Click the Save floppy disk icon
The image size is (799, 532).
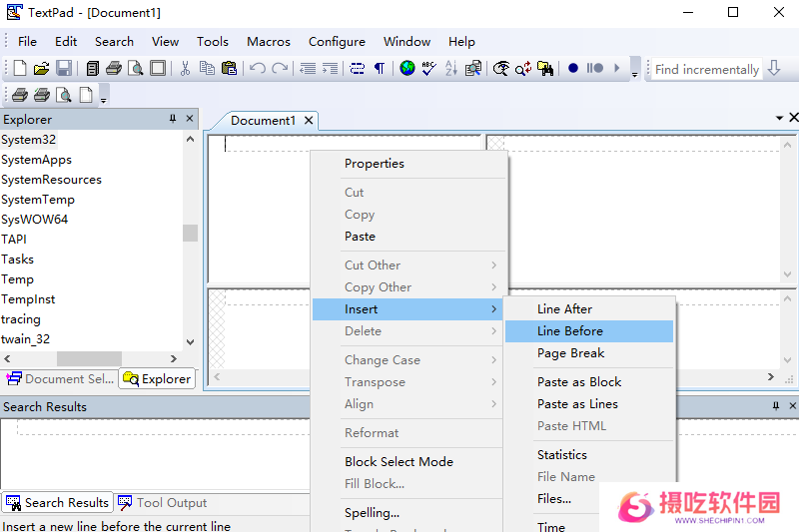(64, 68)
